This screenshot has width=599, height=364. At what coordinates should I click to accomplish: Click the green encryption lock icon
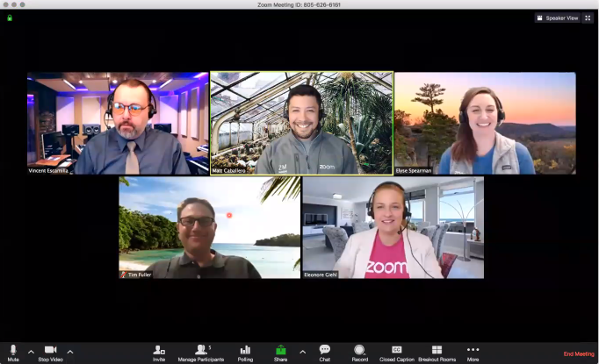tap(10, 18)
